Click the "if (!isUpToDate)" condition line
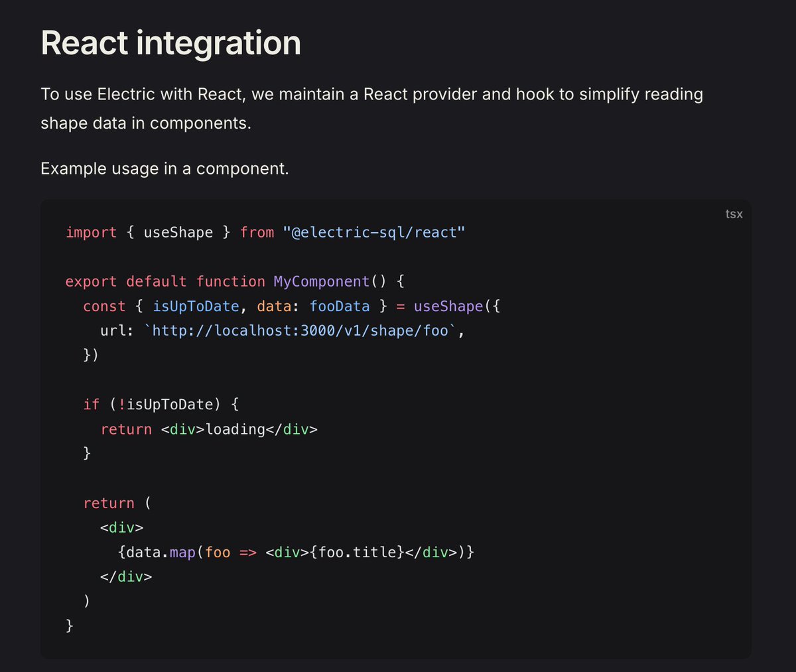 pyautogui.click(x=161, y=404)
